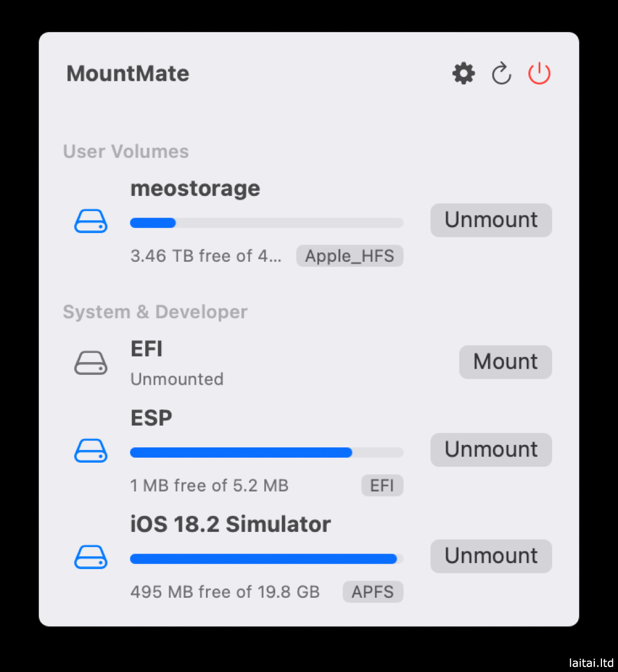Click the ESP storage usage bar

(x=266, y=453)
